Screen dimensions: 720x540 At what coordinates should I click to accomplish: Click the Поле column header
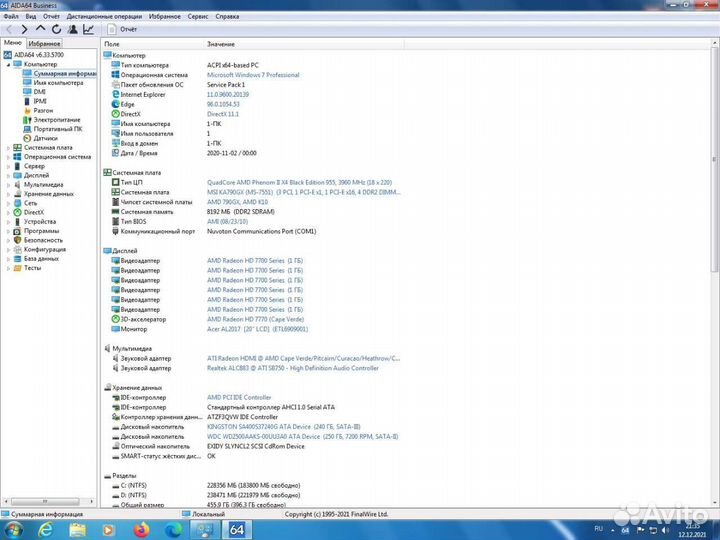click(152, 44)
